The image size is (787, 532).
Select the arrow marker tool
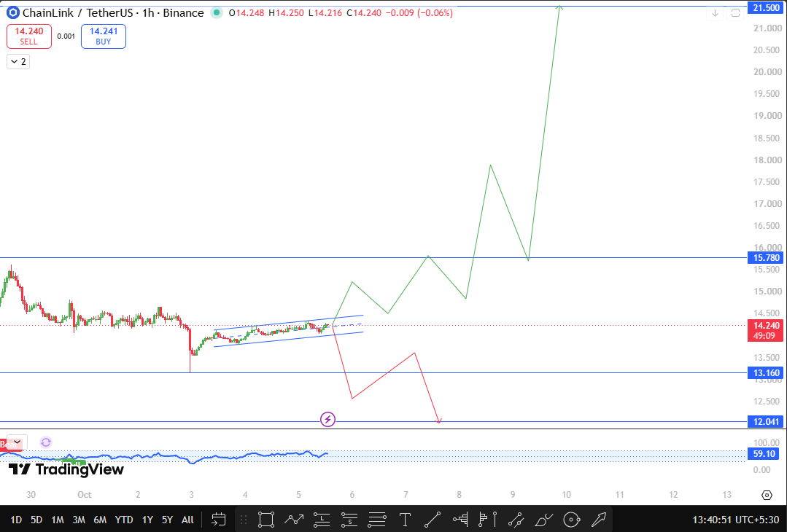(x=599, y=520)
